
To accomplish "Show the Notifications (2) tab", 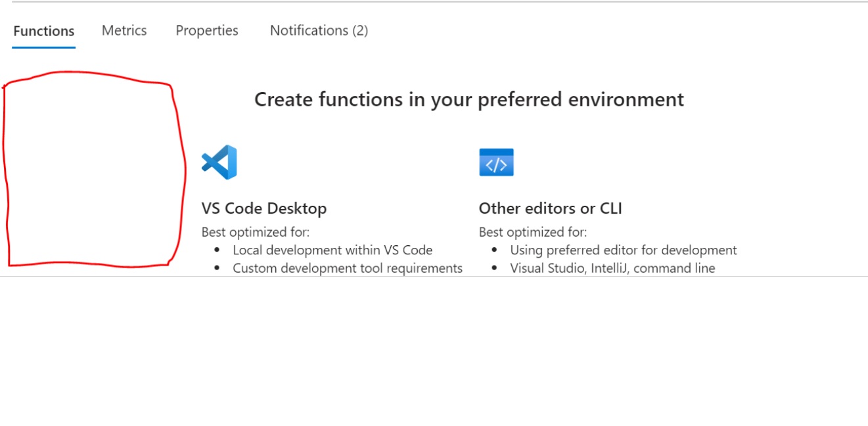I will point(319,30).
